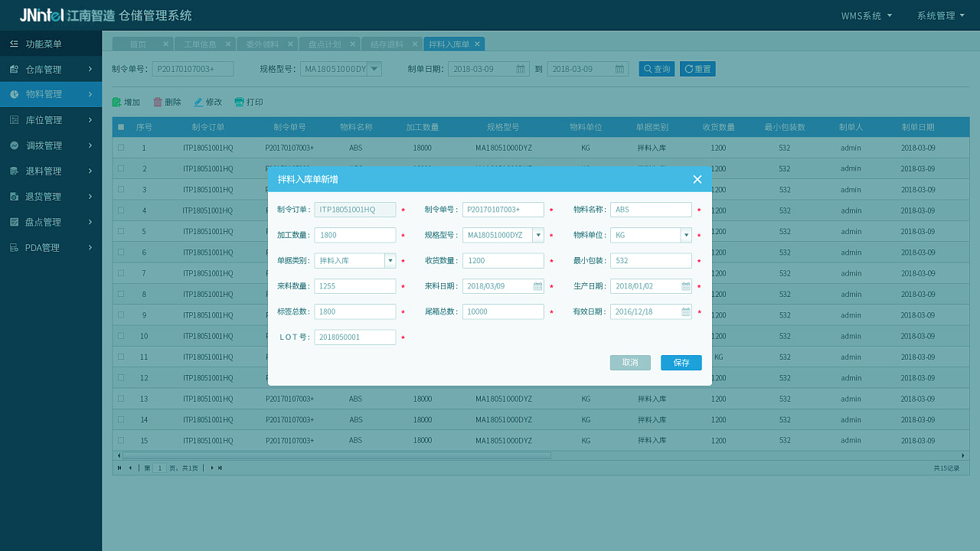The image size is (980, 551).
Task: Switch to the 工单信息 tab
Action: tap(200, 44)
